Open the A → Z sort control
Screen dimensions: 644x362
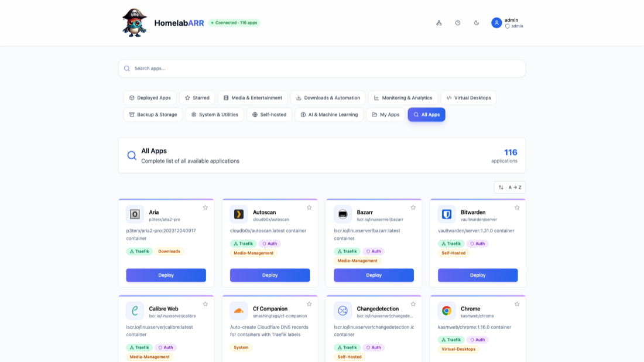point(510,187)
